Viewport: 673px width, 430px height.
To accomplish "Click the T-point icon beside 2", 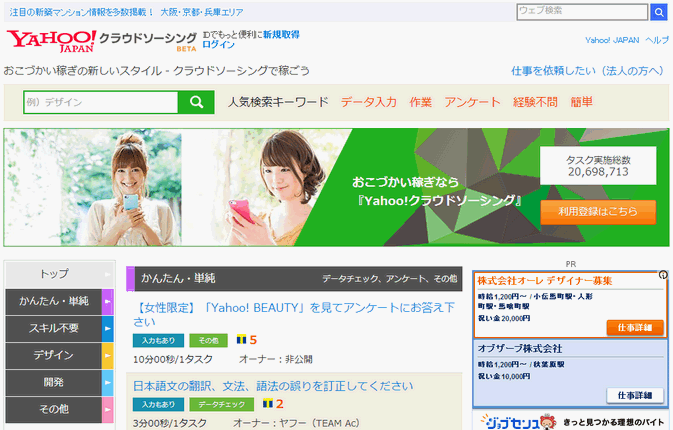I will tap(268, 404).
